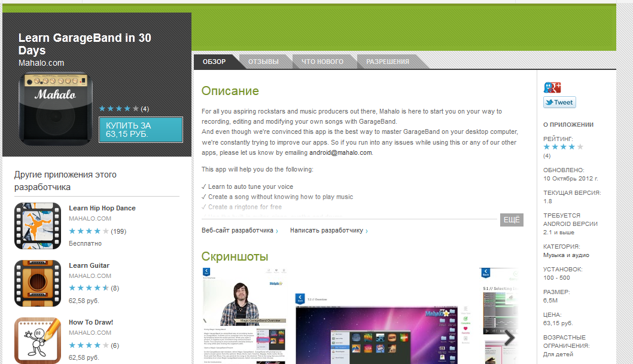Click the How To Draw! title
Image resolution: width=633 pixels, height=364 pixels.
tap(91, 322)
